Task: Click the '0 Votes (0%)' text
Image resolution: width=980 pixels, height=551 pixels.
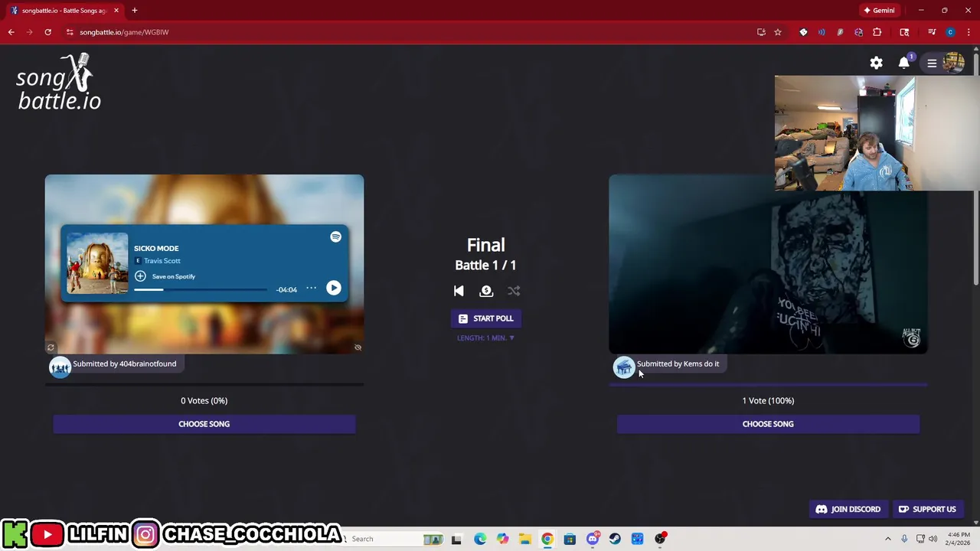Action: (204, 400)
